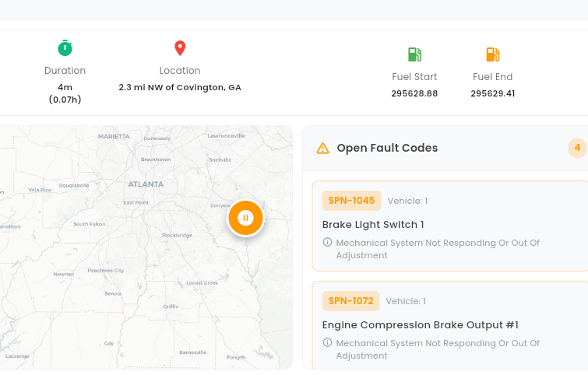The width and height of the screenshot is (588, 375).
Task: Click the orange pause marker on map
Action: click(245, 218)
